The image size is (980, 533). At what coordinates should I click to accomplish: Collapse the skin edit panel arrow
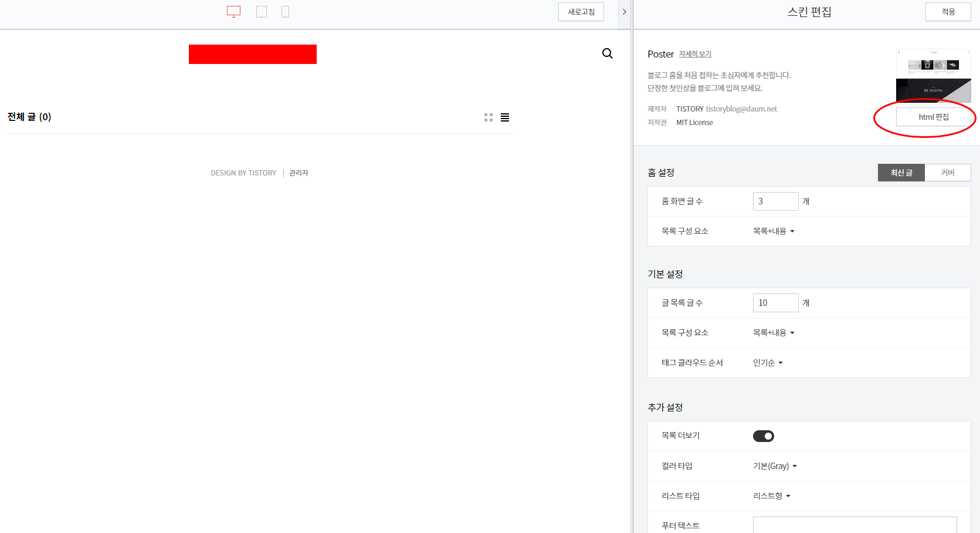click(x=624, y=12)
